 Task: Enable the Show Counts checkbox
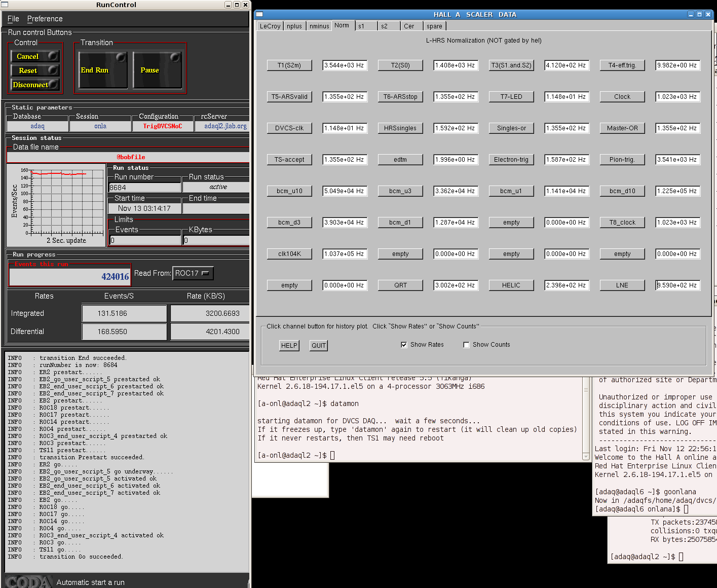(x=466, y=345)
